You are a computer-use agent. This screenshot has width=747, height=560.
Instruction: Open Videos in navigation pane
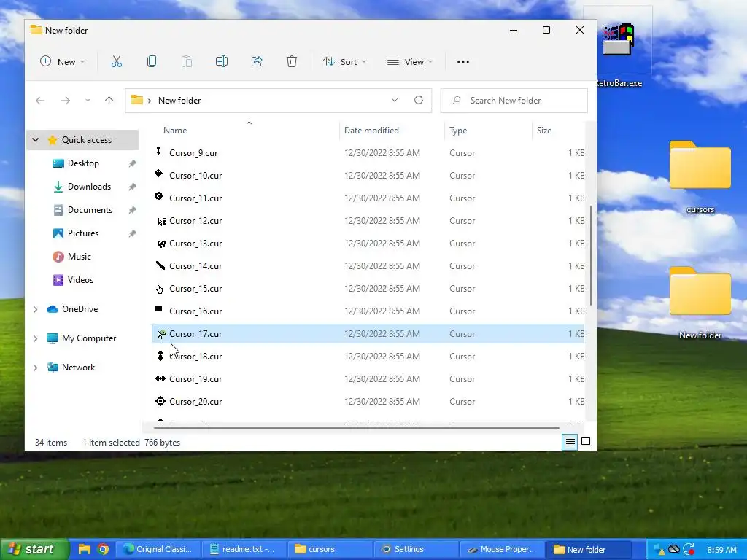(80, 279)
